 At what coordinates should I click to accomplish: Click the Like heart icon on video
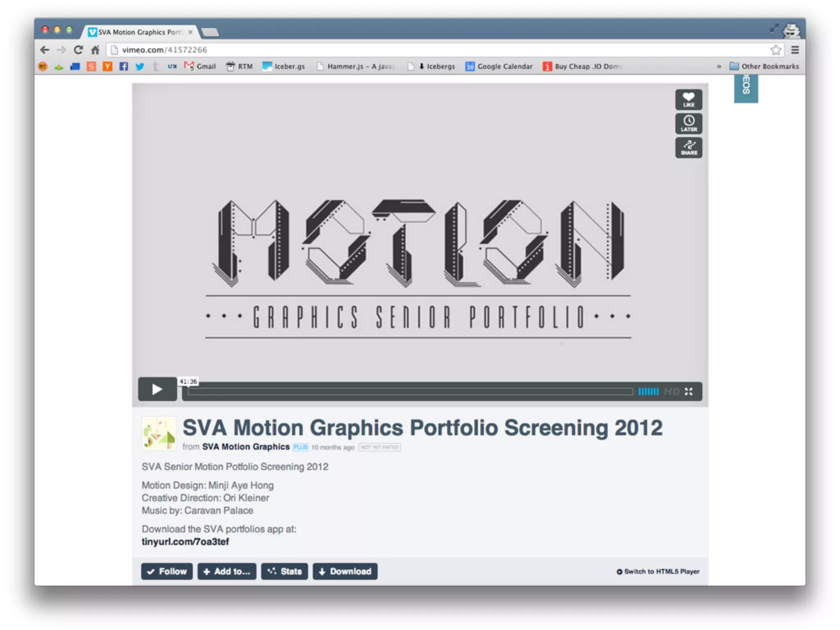point(688,100)
